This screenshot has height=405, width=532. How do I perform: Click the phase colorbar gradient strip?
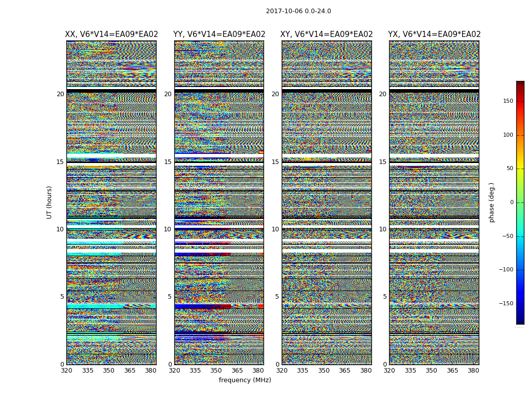coord(520,202)
